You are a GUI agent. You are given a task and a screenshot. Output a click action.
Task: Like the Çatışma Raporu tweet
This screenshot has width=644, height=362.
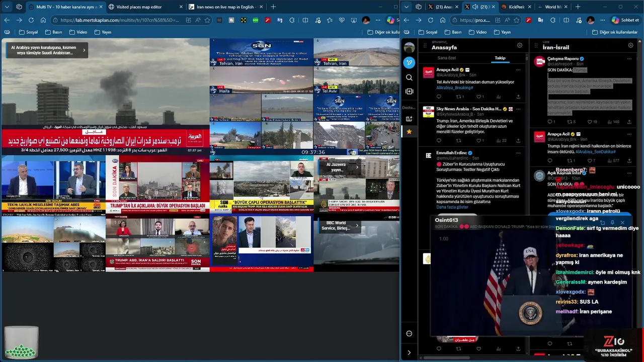[590, 122]
